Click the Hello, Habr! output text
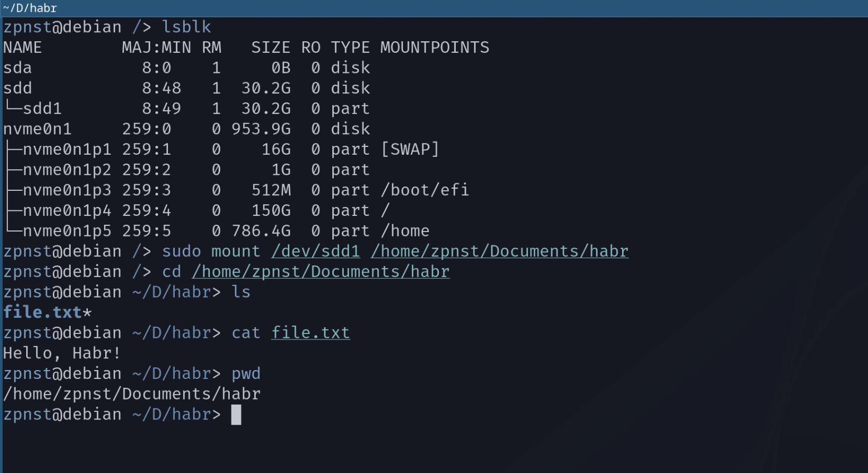Viewport: 868px width, 473px height. [61, 353]
